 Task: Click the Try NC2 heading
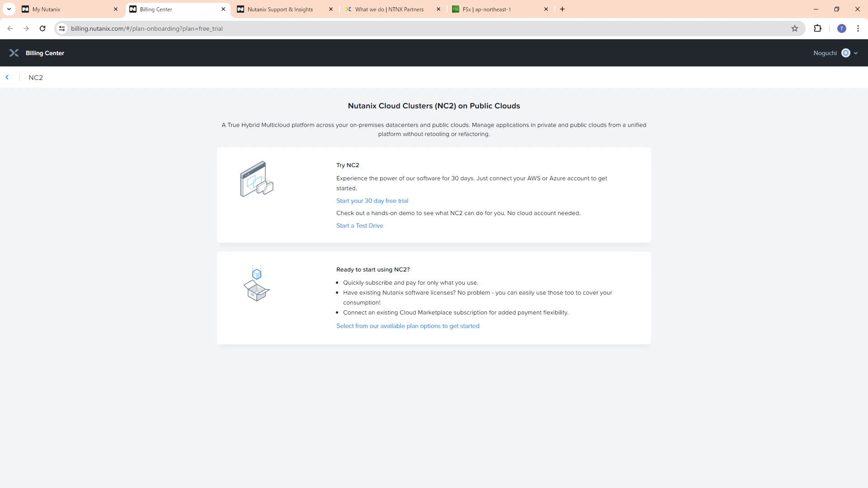coord(348,165)
